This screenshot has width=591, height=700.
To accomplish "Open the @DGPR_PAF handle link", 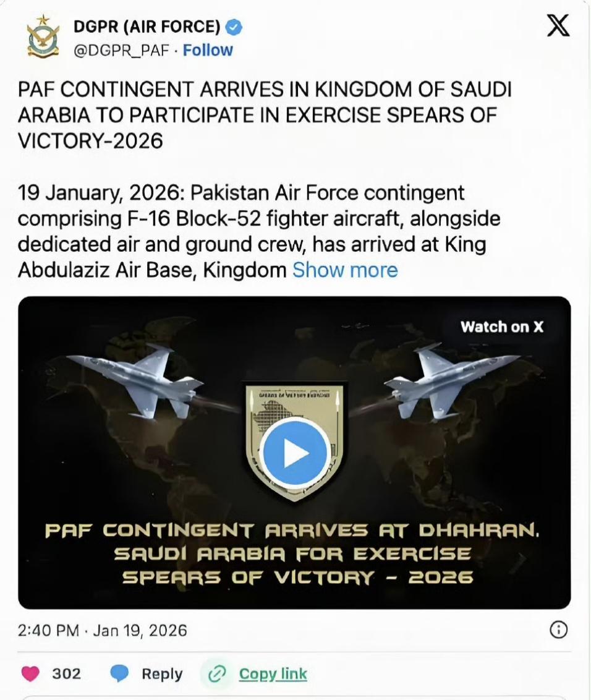I will (121, 50).
